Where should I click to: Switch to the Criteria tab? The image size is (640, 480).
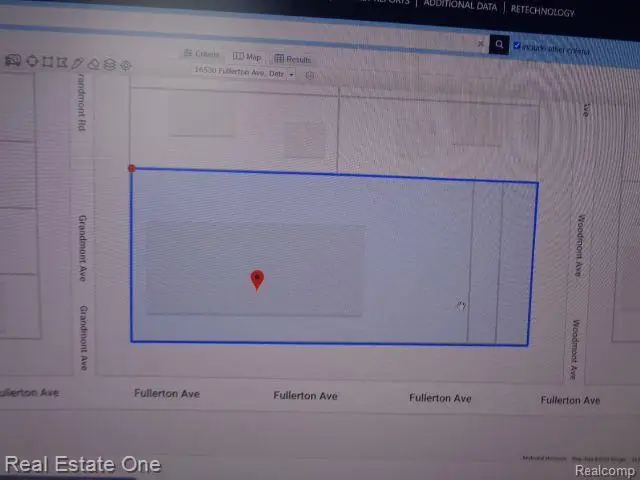point(201,54)
